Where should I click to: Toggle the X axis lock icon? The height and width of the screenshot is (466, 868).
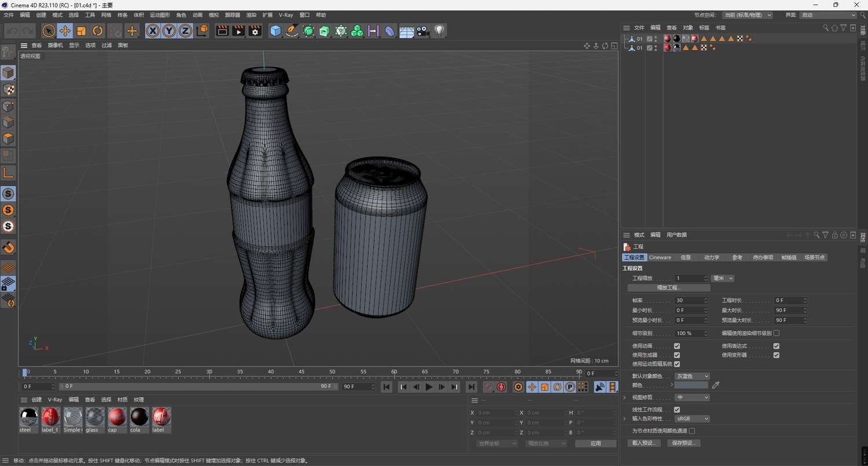[153, 31]
